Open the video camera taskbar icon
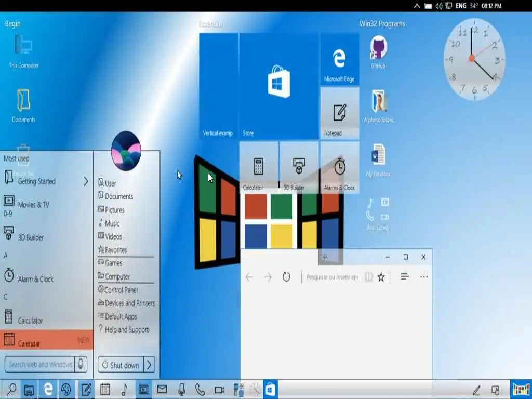The height and width of the screenshot is (399, 532). coord(220,390)
